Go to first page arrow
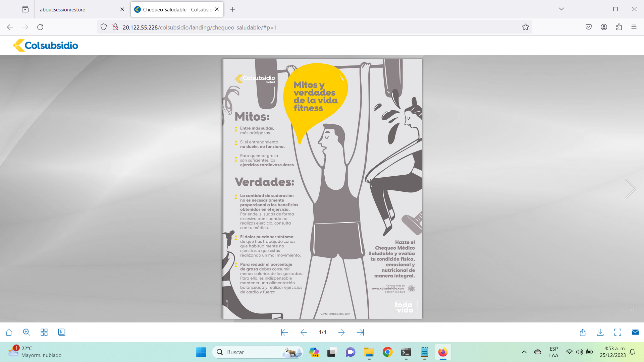 tap(284, 333)
